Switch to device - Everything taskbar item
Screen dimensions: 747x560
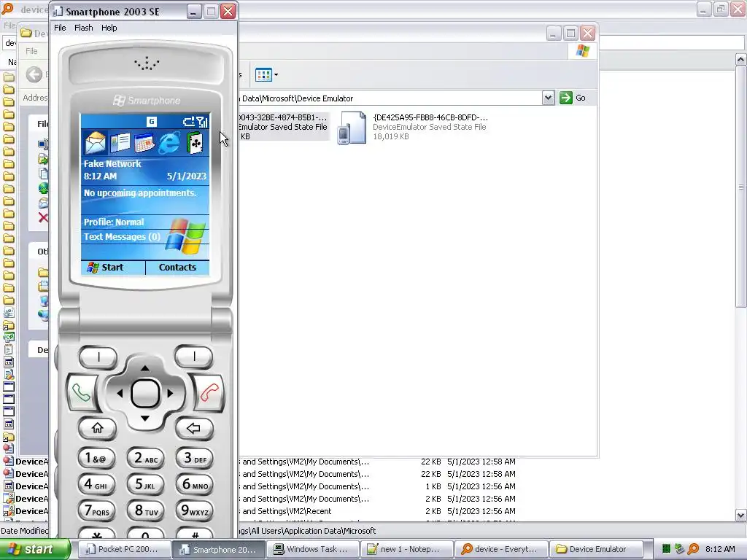point(500,549)
